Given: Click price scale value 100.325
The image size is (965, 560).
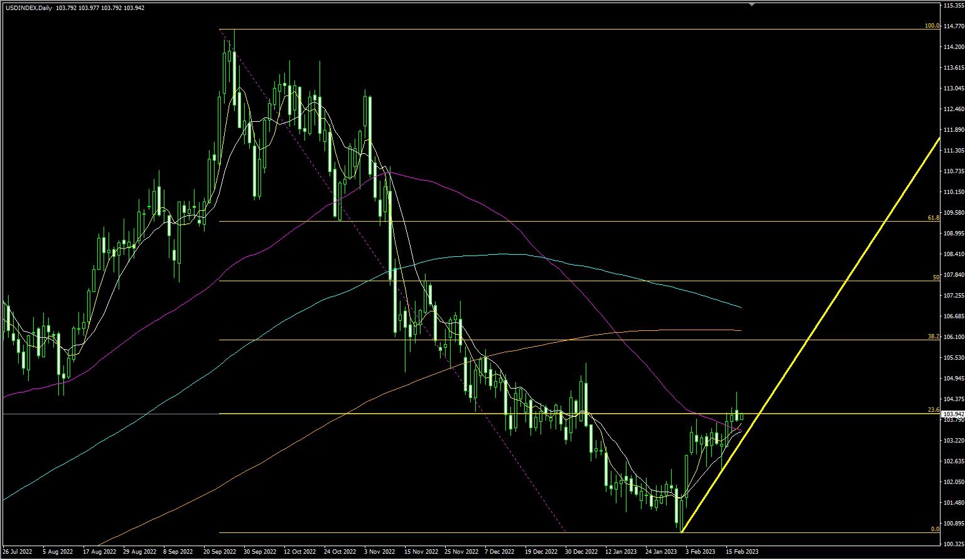Looking at the screenshot, I should point(954,544).
